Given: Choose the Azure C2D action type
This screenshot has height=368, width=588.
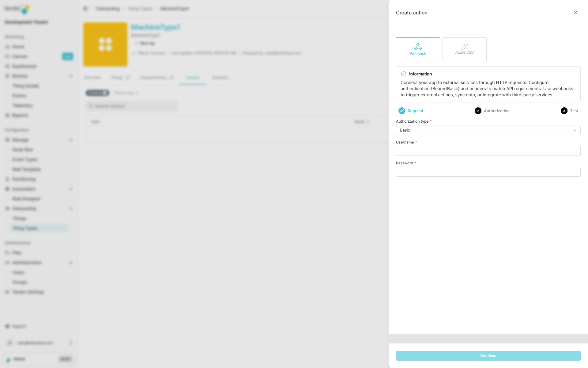Looking at the screenshot, I should click(x=464, y=49).
